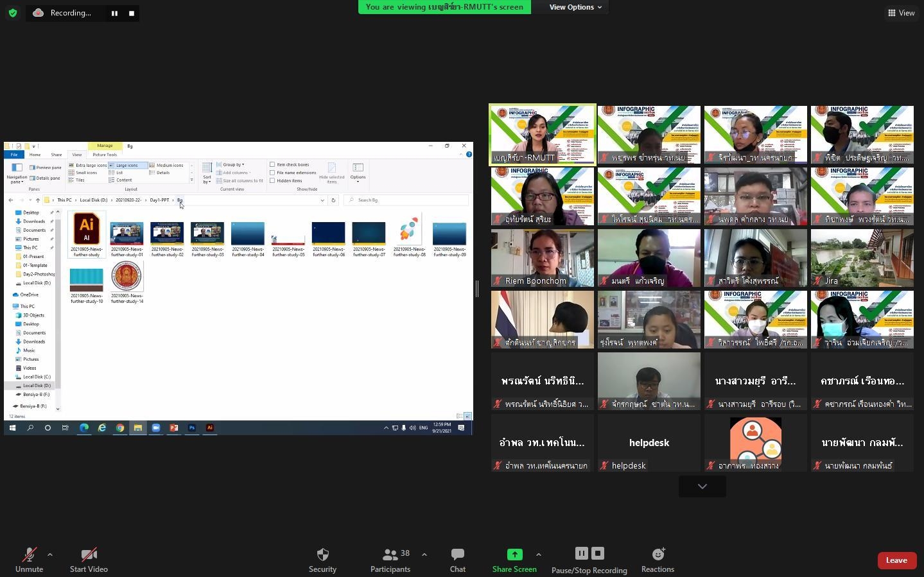Choose Medium icons layout
This screenshot has width=924, height=577.
pos(166,165)
